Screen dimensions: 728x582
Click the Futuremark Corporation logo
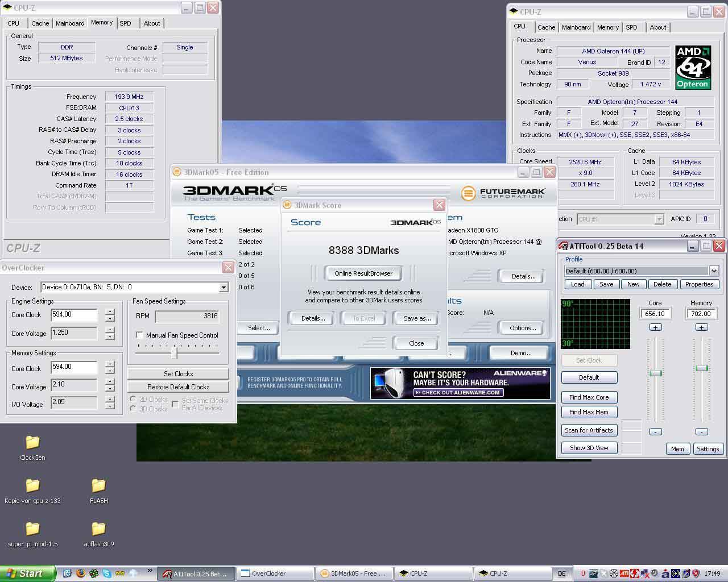(x=503, y=193)
